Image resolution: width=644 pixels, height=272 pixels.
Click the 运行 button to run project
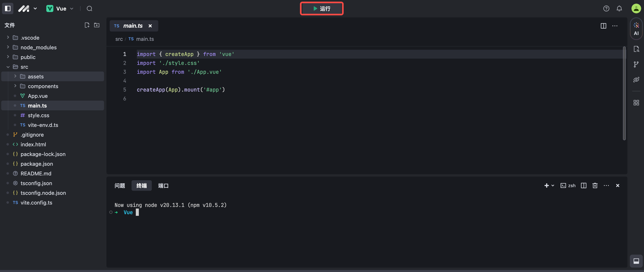tap(322, 8)
